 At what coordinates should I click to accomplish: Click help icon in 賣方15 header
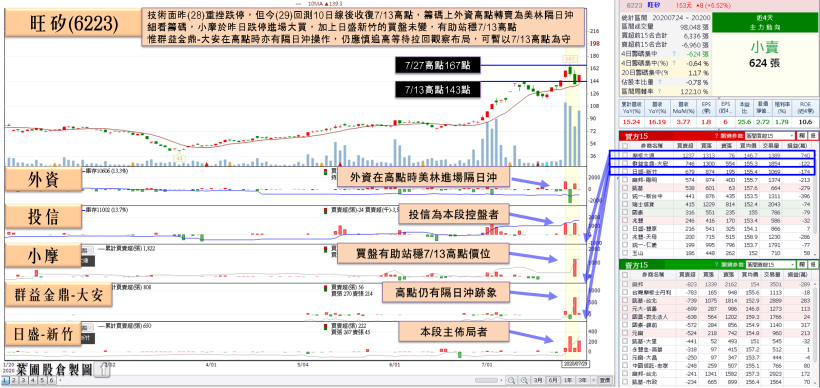pyautogui.click(x=716, y=264)
